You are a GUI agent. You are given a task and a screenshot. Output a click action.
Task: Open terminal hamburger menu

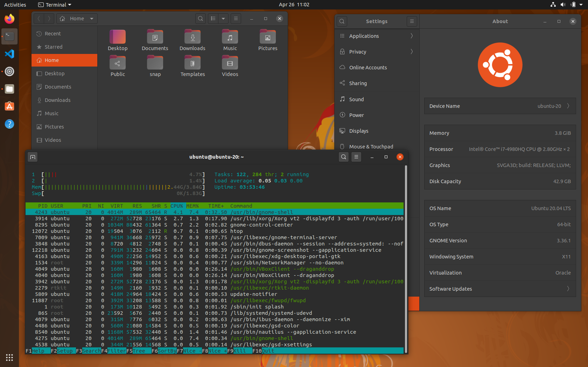(x=356, y=157)
